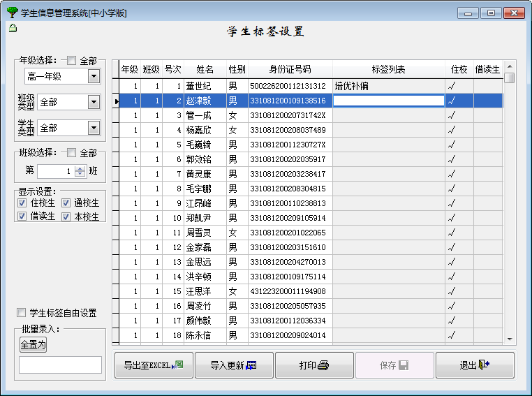Click the 标签列表 column header
Image resolution: width=532 pixels, height=396 pixels.
pos(388,69)
